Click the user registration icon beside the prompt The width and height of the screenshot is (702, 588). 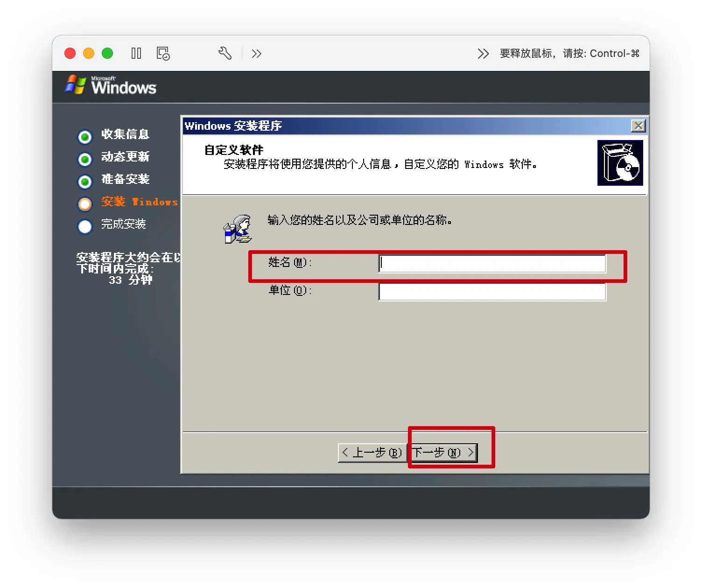(238, 229)
